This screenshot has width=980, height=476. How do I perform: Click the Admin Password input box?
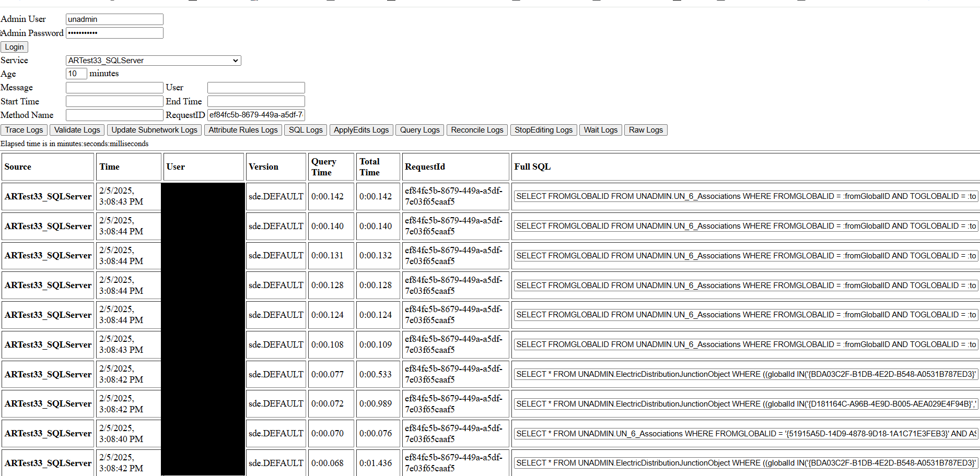114,32
